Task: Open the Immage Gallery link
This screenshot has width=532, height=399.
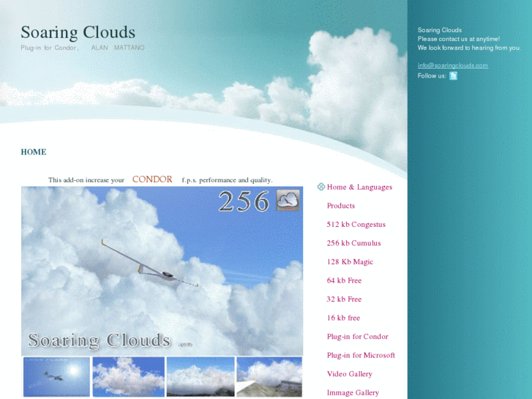Action: click(x=353, y=392)
